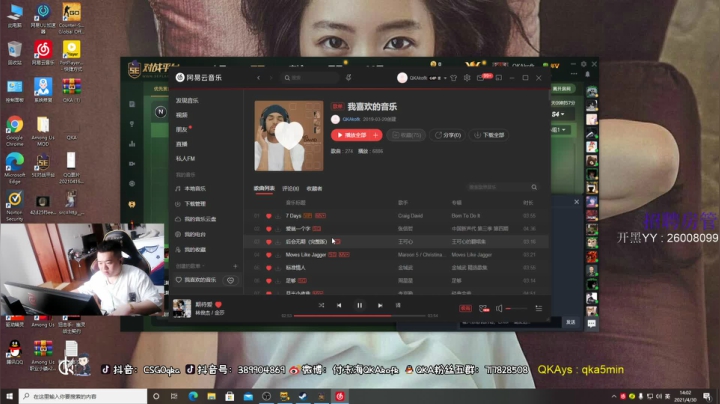Open the messages mail icon with red badge
The image size is (720, 404).
481,78
